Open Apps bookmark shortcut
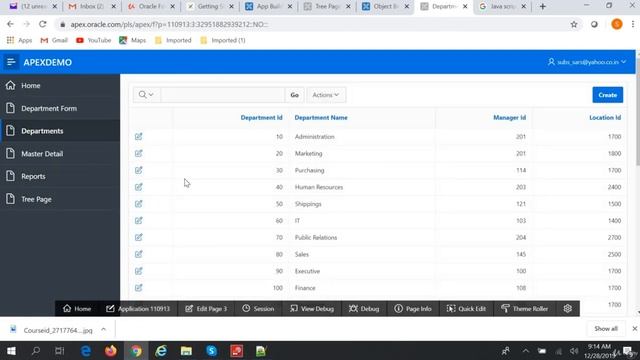The height and width of the screenshot is (360, 640). tap(19, 40)
